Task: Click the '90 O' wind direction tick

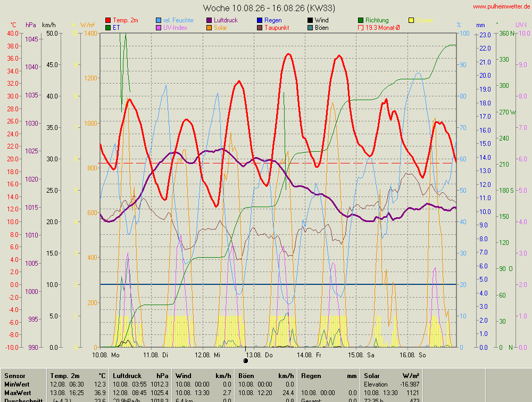Action: (x=506, y=269)
